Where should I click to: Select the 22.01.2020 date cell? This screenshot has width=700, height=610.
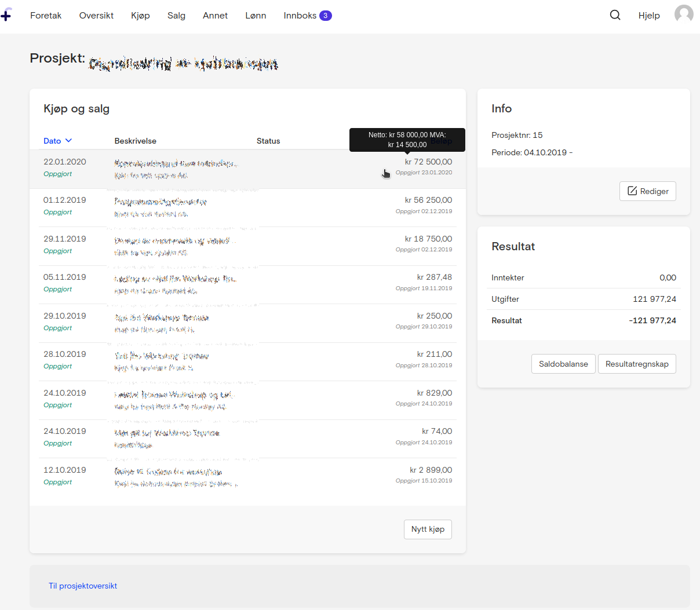pos(65,162)
